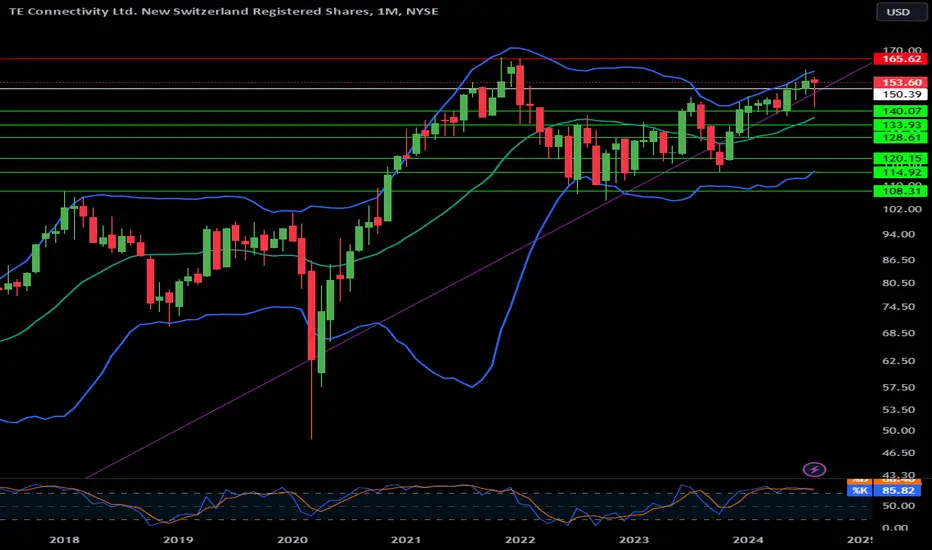Viewport: 932px width, 550px height.
Task: Click the 62.50 price axis value
Action: tap(898, 361)
